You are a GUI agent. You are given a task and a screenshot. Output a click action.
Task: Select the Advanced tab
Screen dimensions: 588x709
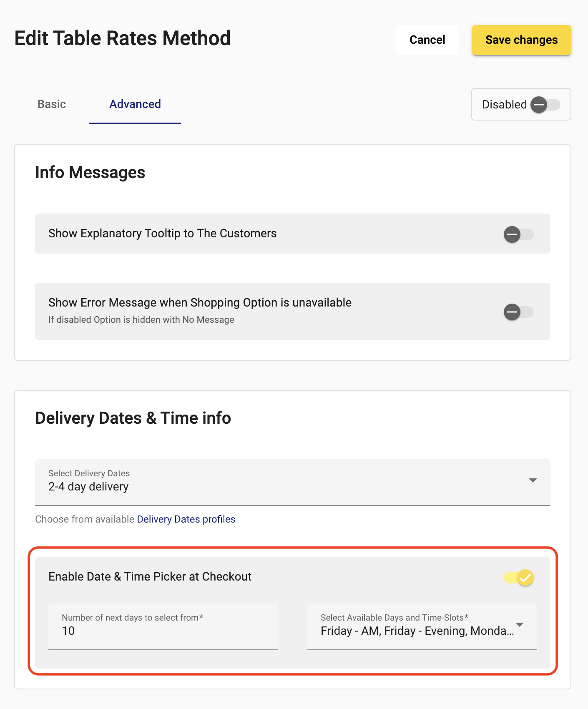134,104
